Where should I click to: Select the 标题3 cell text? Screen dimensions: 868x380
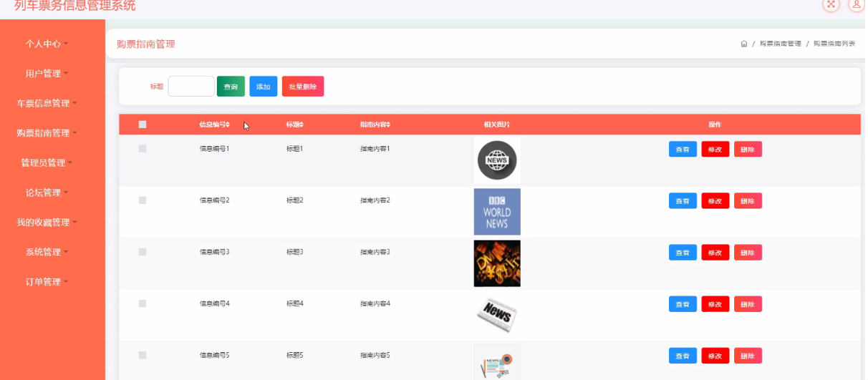point(295,252)
